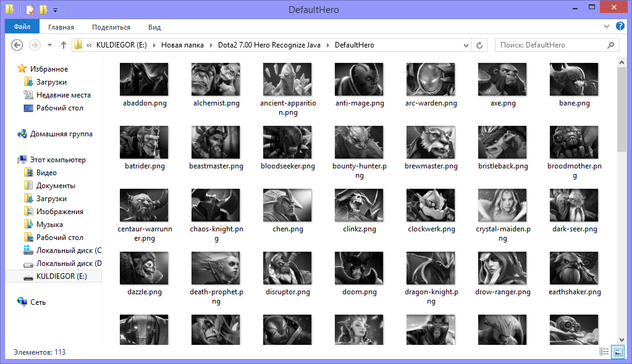This screenshot has width=632, height=364.
Task: Open the Видео folder
Action: (46, 173)
